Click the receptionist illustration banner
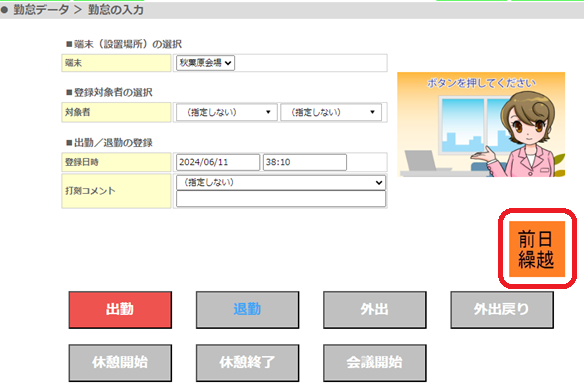The image size is (584, 389). point(481,124)
